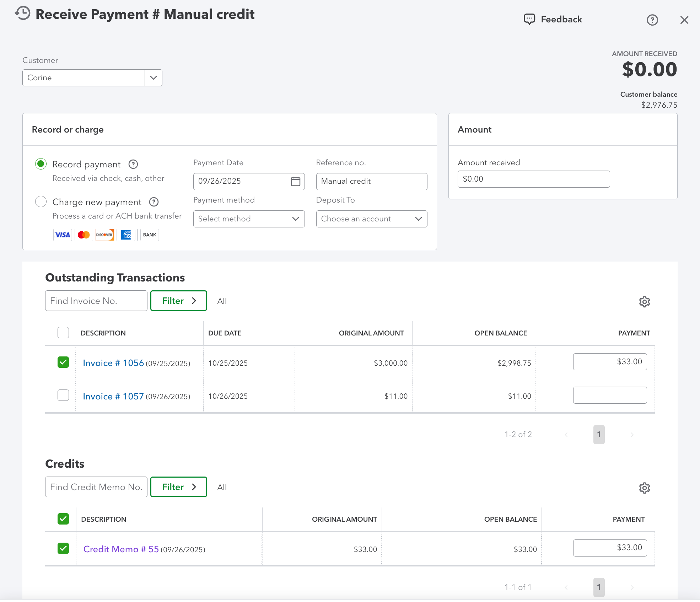
Task: Open Credits table settings gear
Action: 644,488
